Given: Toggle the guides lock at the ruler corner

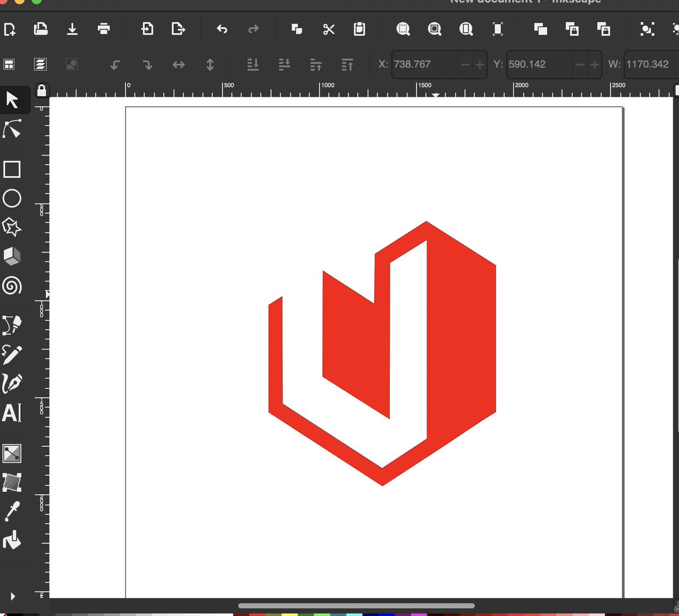Looking at the screenshot, I should pyautogui.click(x=41, y=90).
